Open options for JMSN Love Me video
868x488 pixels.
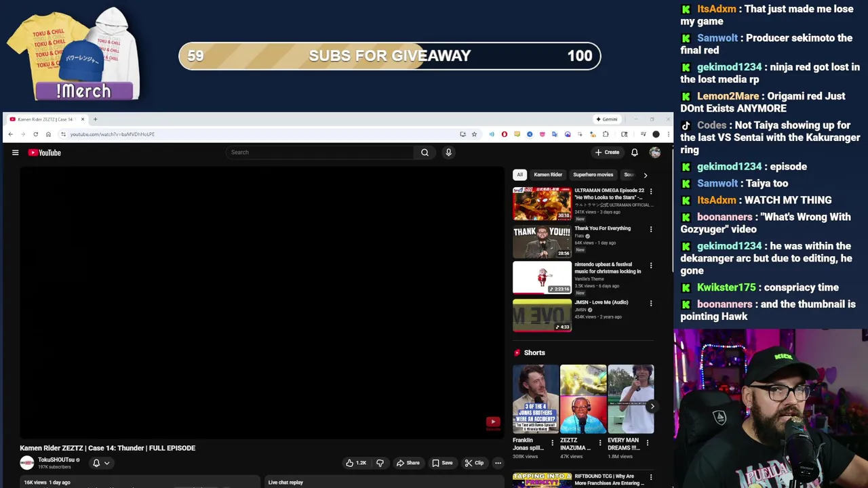[651, 303]
